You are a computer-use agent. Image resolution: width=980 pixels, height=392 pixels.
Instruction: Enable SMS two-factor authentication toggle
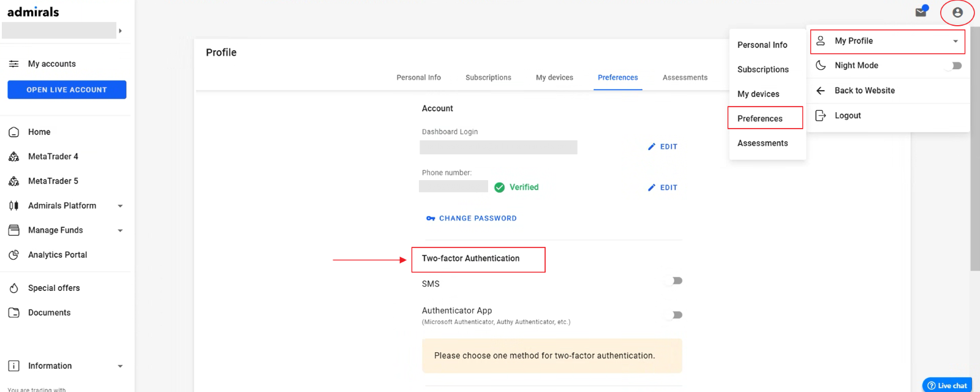[x=675, y=281]
